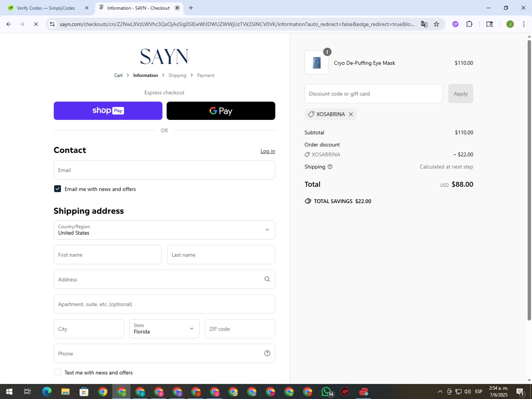The height and width of the screenshot is (399, 532).
Task: Click the shipping help question icon
Action: pyautogui.click(x=330, y=167)
